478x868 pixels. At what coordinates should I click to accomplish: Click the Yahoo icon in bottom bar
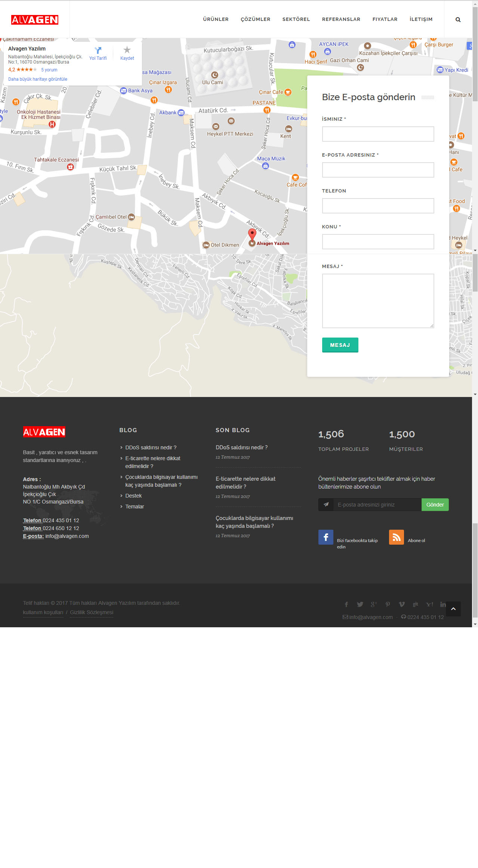(429, 604)
